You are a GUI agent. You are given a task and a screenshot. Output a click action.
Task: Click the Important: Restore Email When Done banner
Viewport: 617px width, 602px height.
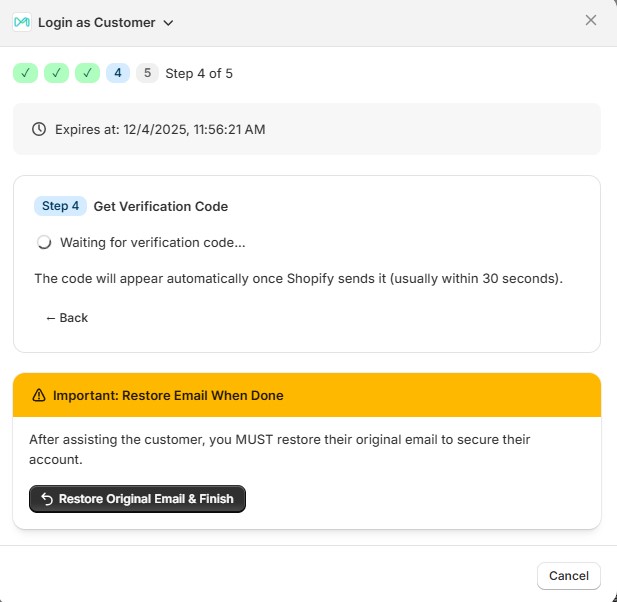[306, 395]
